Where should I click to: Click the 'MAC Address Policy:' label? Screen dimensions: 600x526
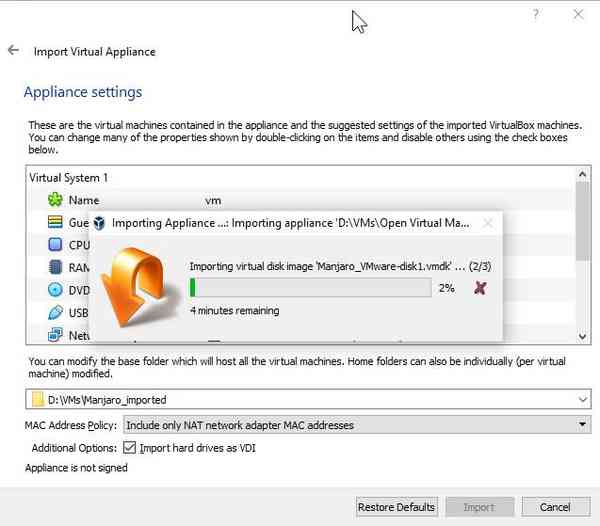(x=71, y=425)
